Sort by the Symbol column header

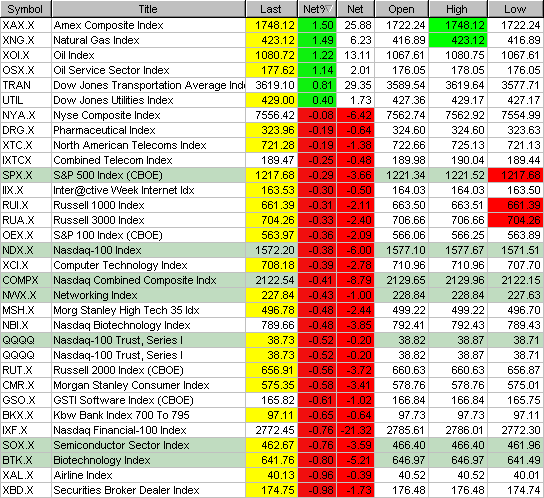click(x=25, y=9)
